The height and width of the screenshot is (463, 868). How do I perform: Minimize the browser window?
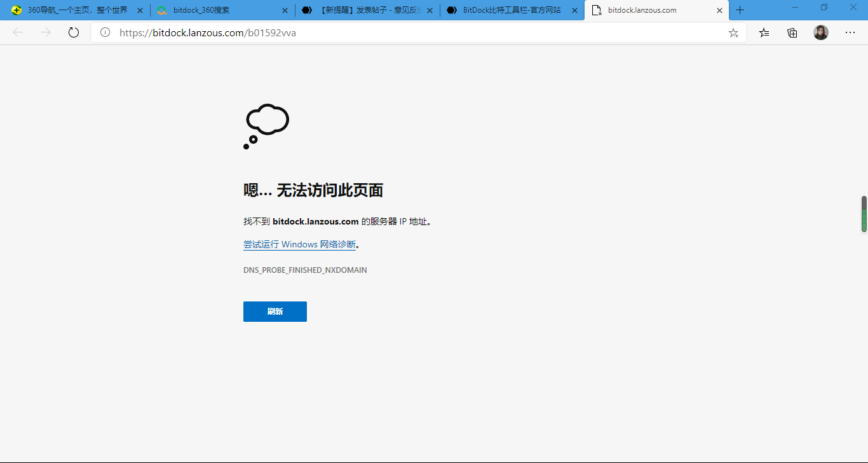pyautogui.click(x=795, y=7)
